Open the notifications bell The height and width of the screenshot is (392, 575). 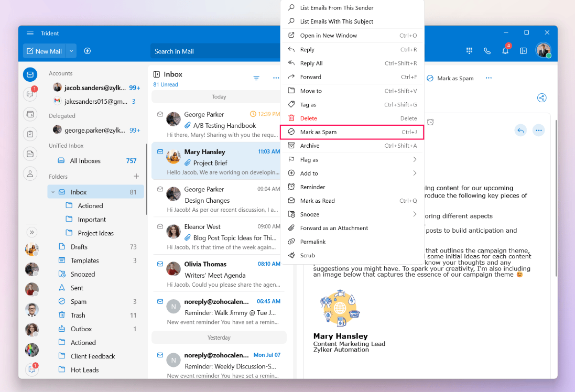coord(505,51)
